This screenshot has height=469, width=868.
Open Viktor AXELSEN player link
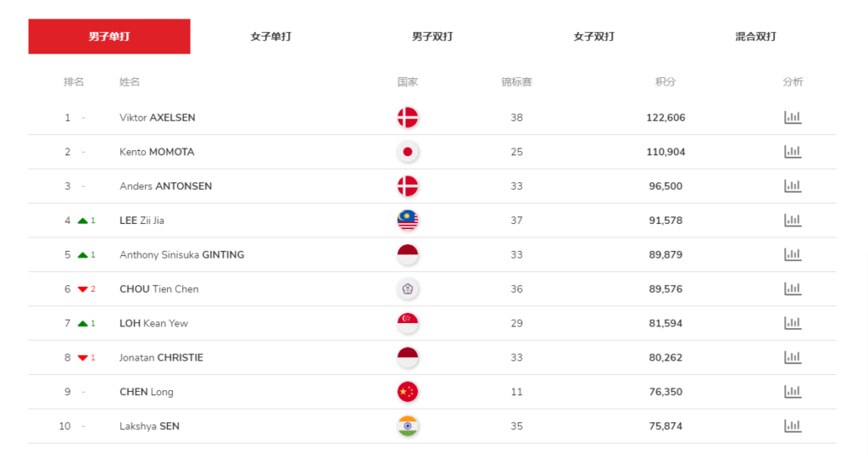(x=157, y=117)
